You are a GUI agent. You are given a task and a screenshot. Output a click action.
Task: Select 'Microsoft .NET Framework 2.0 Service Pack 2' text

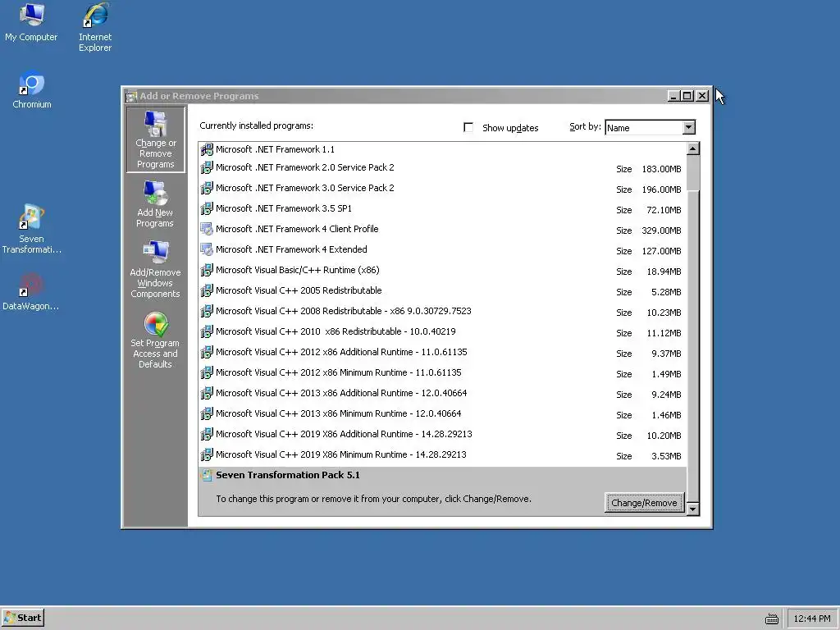[305, 167]
